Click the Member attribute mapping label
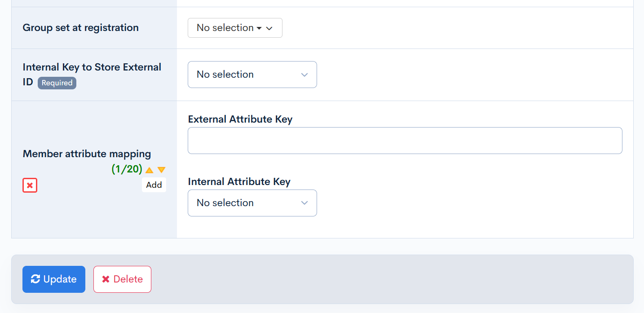Viewport: 644px width, 313px height. 87,154
